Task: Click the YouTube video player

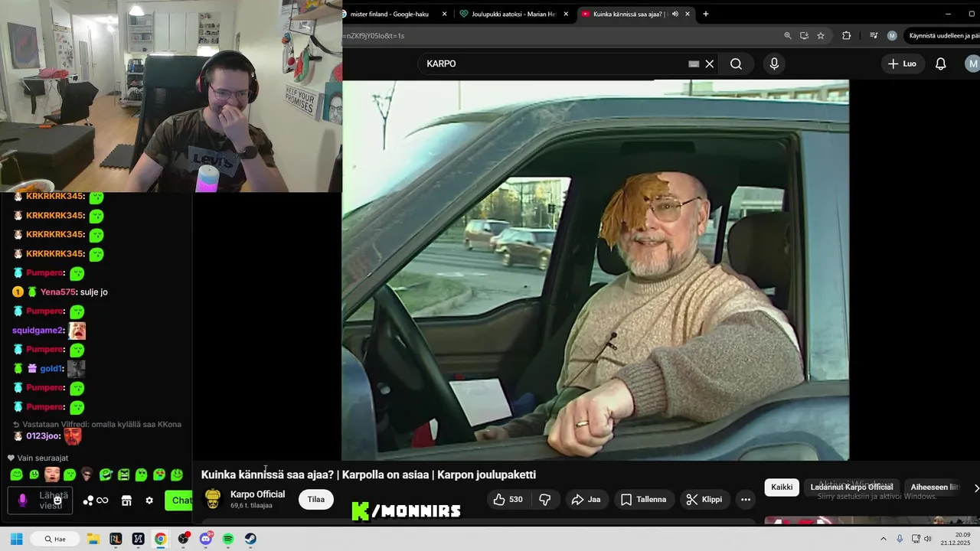Action: [x=596, y=270]
